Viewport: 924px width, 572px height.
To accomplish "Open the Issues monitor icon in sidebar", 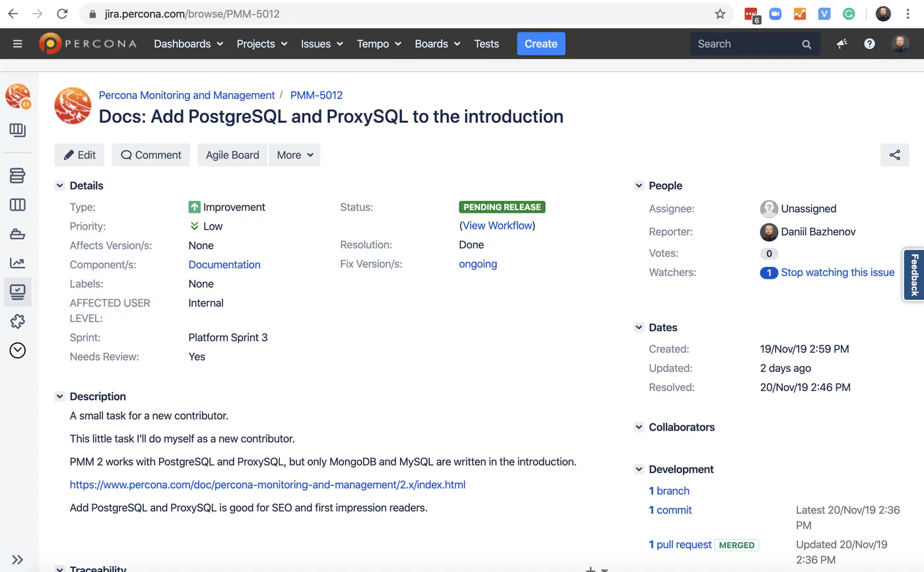I will click(x=18, y=292).
